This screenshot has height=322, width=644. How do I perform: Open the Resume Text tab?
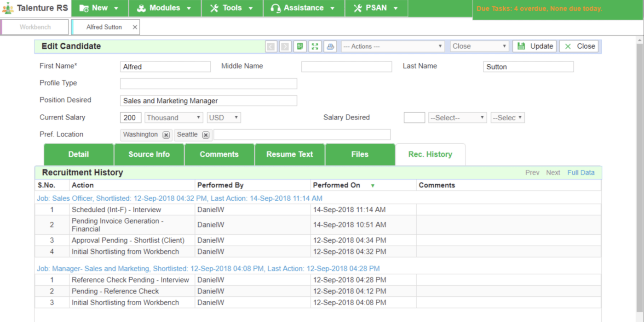[290, 154]
